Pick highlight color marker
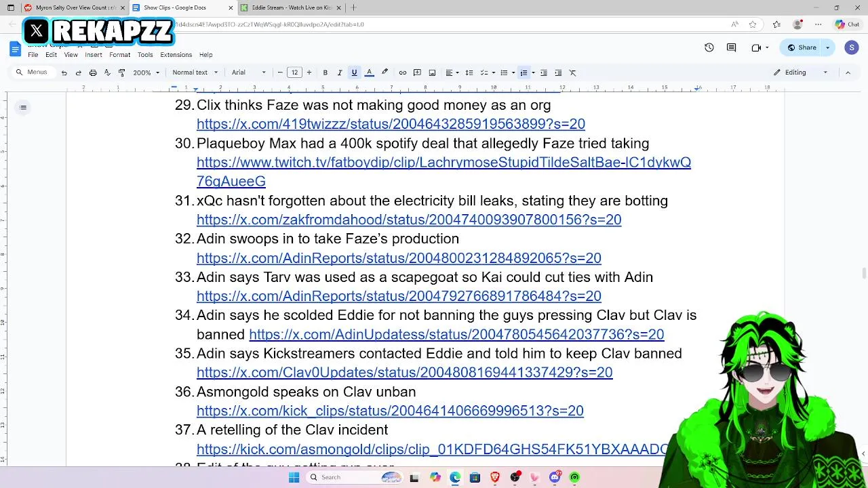868x488 pixels. pos(384,73)
